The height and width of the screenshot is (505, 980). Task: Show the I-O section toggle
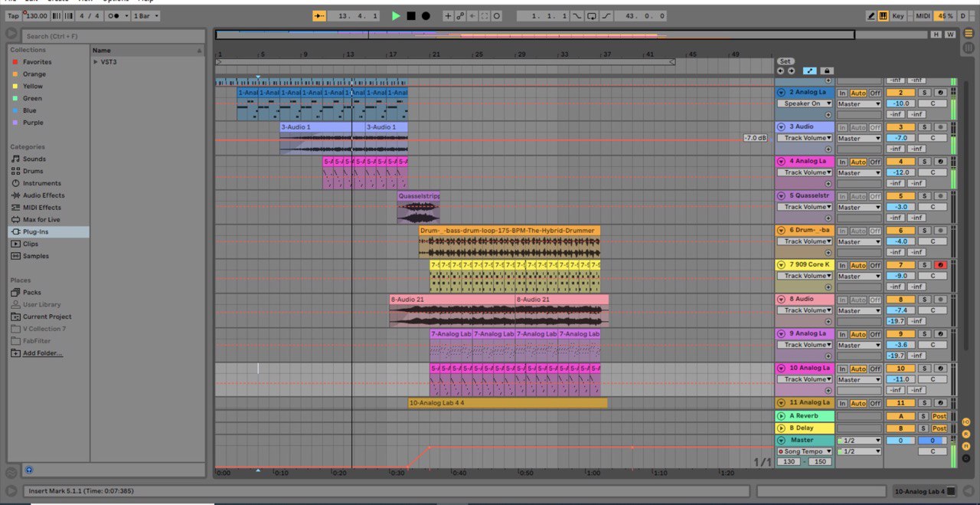pyautogui.click(x=966, y=421)
